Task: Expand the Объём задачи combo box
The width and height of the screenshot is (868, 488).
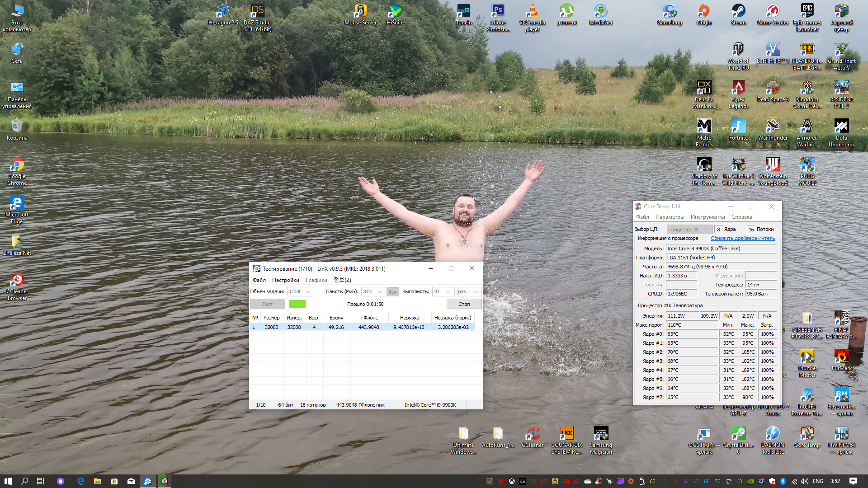Action: pos(307,291)
